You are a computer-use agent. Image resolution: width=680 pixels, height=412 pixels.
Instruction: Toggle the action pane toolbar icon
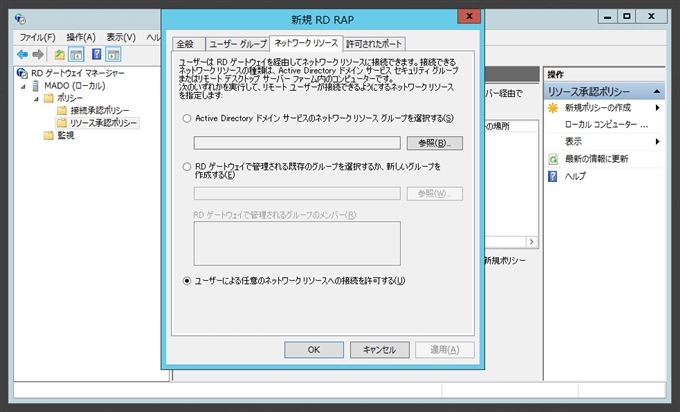pyautogui.click(x=114, y=55)
